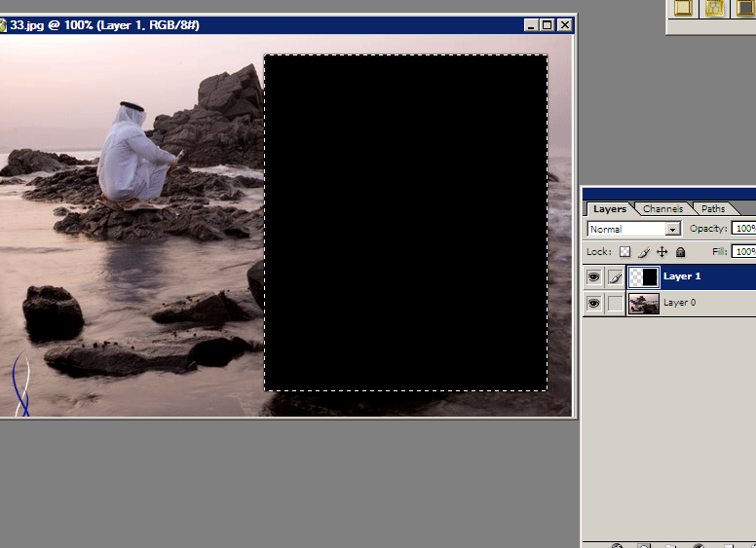This screenshot has width=756, height=548.
Task: Hide Layer 1 using its eye icon
Action: 593,277
